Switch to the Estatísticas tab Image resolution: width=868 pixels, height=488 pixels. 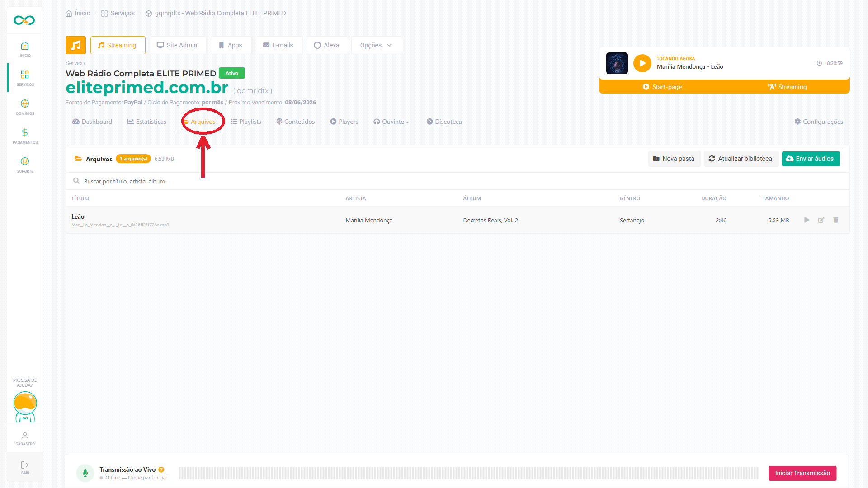click(147, 122)
